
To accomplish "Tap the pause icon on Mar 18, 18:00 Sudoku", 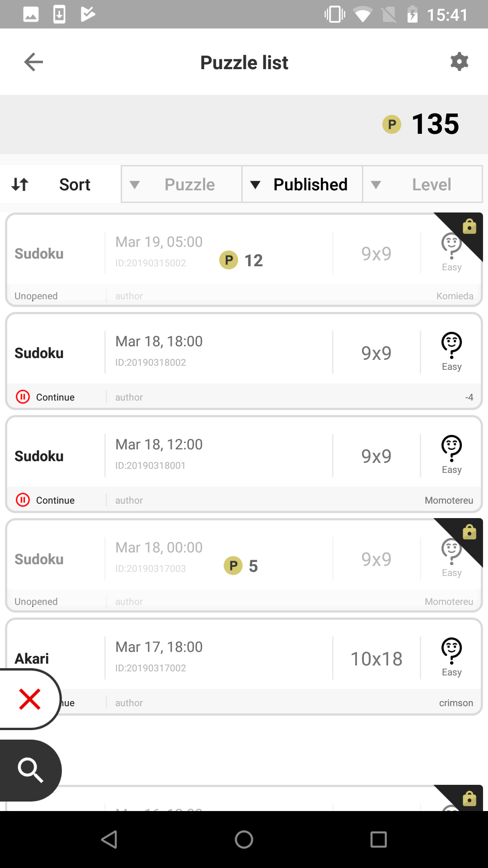I will point(23,397).
